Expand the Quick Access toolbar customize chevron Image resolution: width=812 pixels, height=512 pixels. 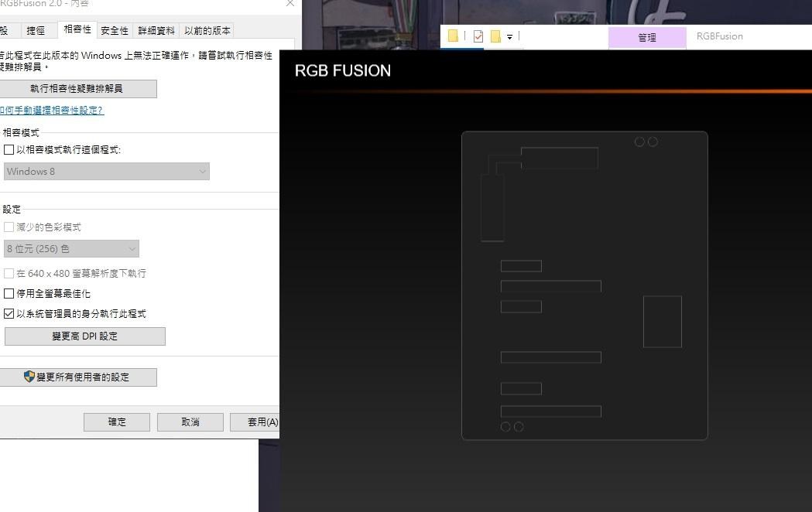(509, 36)
